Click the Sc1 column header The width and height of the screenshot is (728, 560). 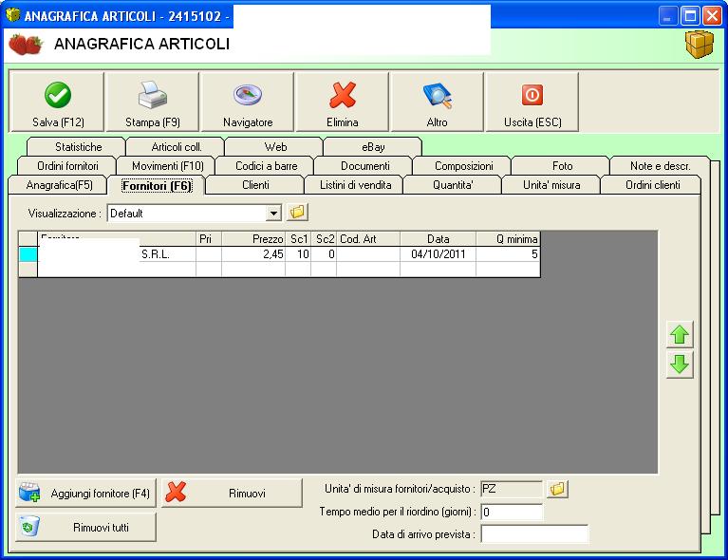[x=298, y=238]
